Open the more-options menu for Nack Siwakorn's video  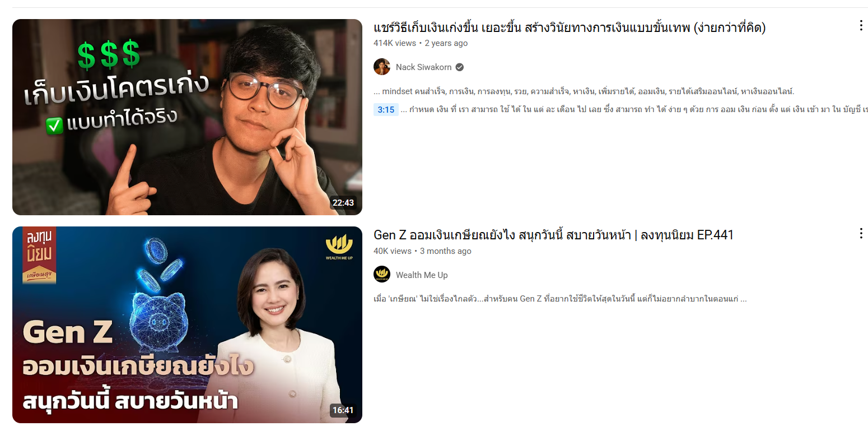(861, 26)
